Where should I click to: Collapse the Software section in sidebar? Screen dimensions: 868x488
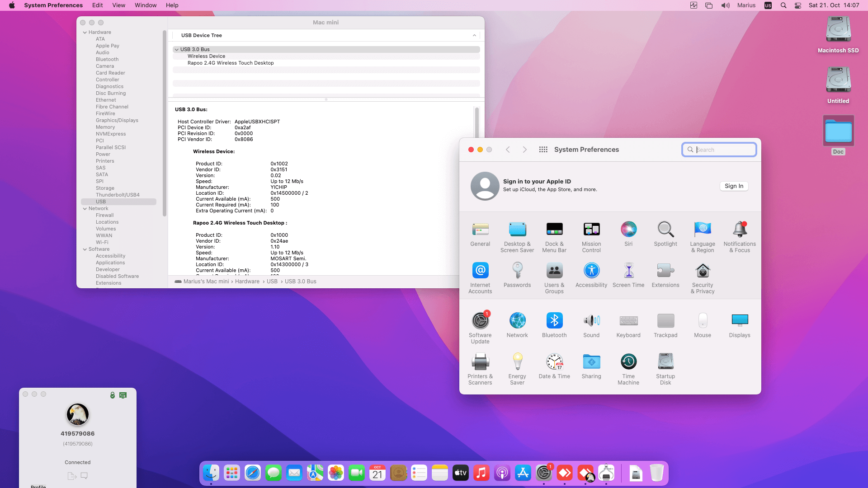point(85,249)
